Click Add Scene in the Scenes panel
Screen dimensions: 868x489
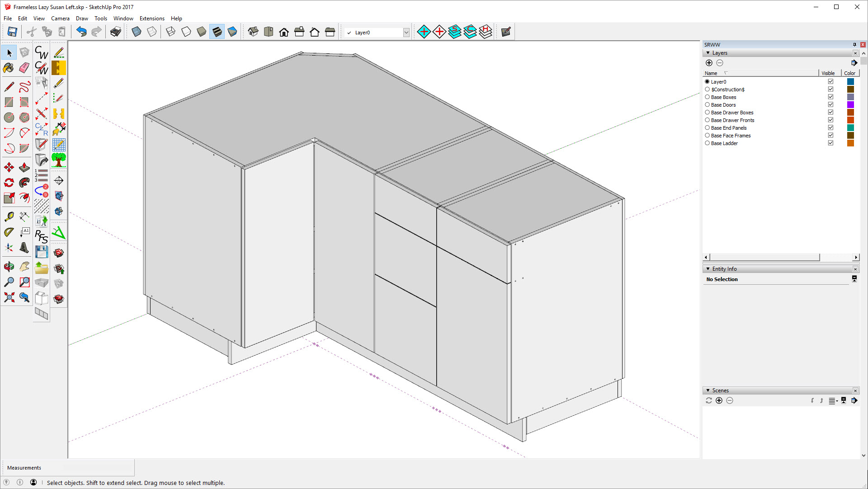tap(719, 400)
